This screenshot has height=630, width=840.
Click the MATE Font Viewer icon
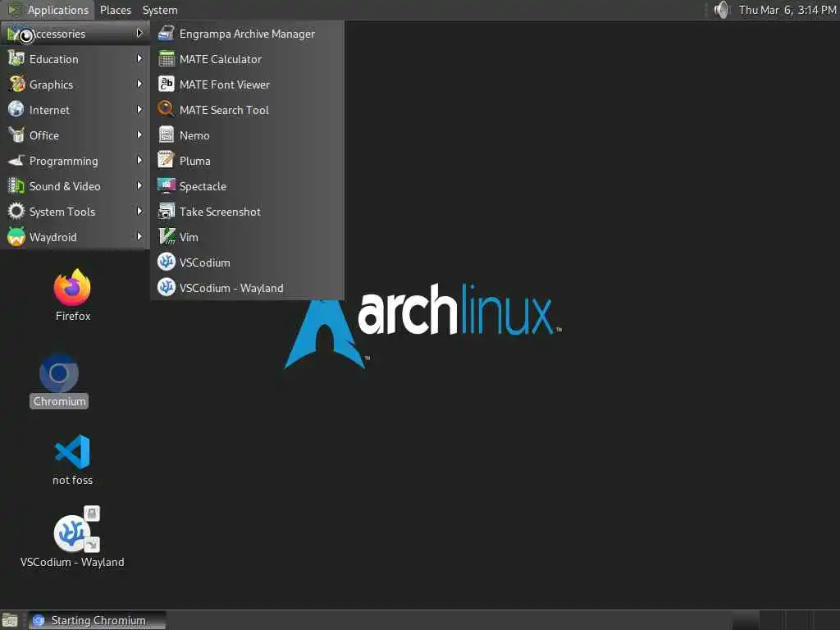coord(166,84)
